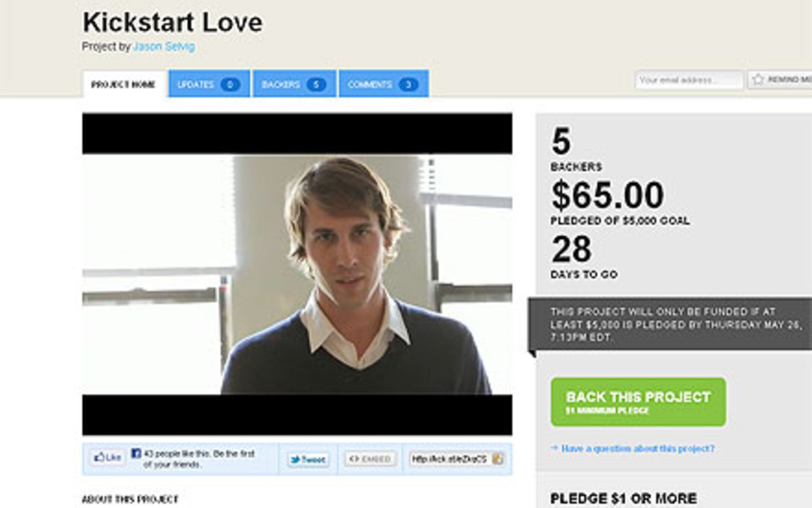Screen dimensions: 812x508
Task: Click the Embed code button
Action: (370, 459)
